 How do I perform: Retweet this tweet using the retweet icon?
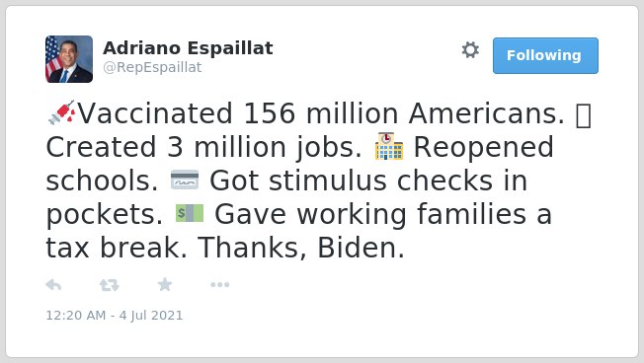coord(110,285)
